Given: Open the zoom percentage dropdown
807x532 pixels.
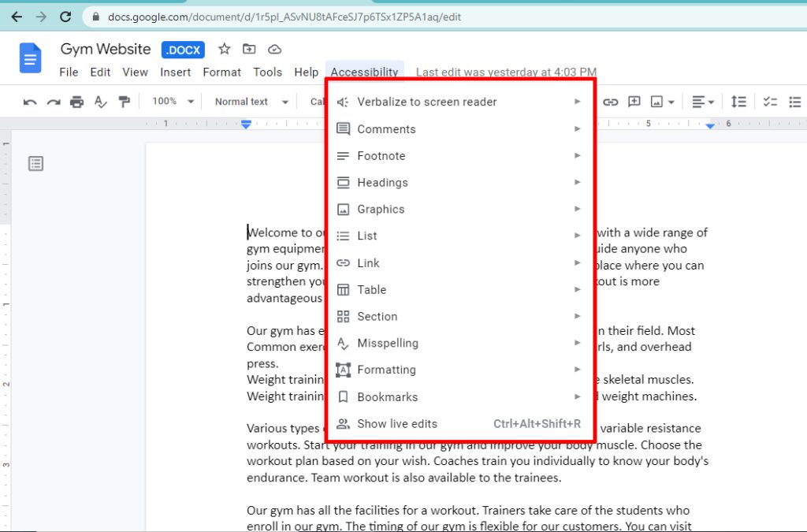Looking at the screenshot, I should 172,101.
